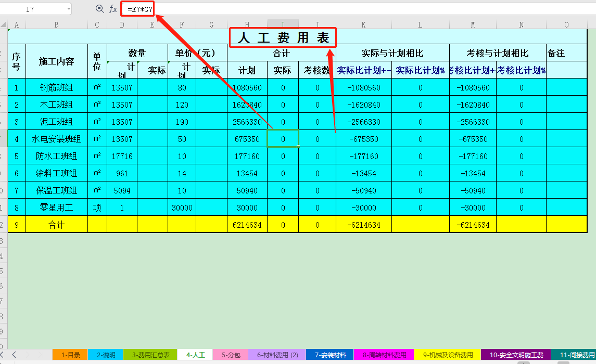
Task: Open the Name Box dropdown arrow
Action: click(x=68, y=9)
